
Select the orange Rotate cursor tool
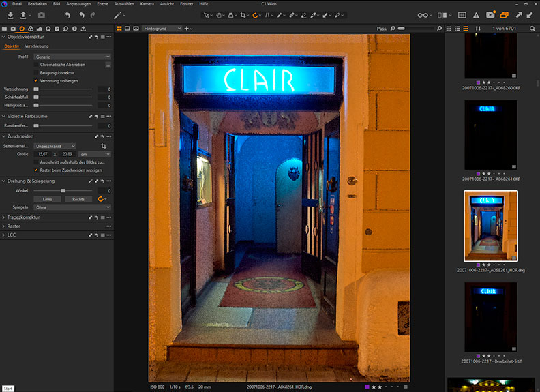(x=255, y=15)
